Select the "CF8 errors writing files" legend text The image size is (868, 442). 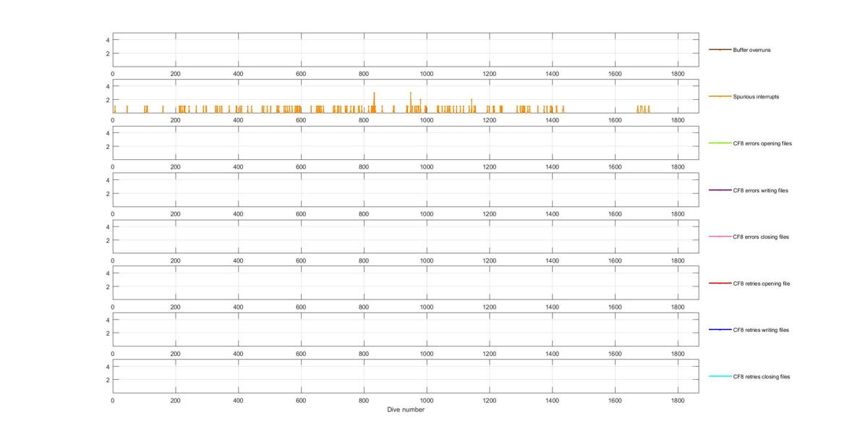click(x=760, y=190)
